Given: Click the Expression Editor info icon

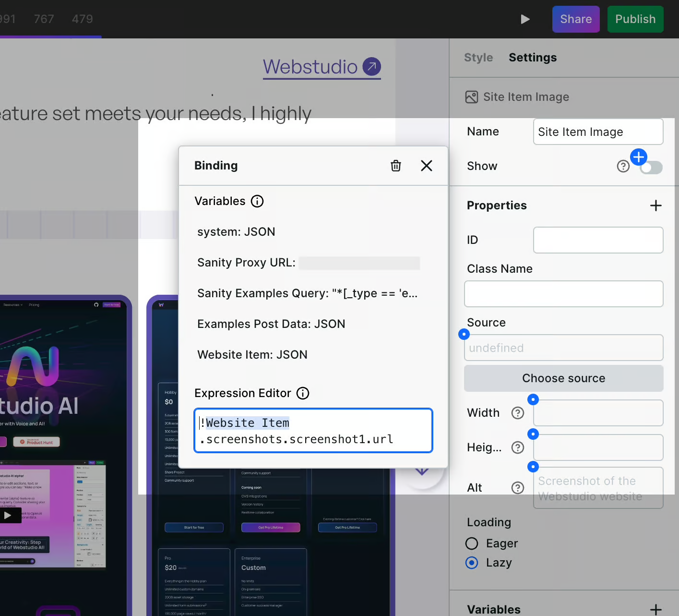Looking at the screenshot, I should (303, 393).
